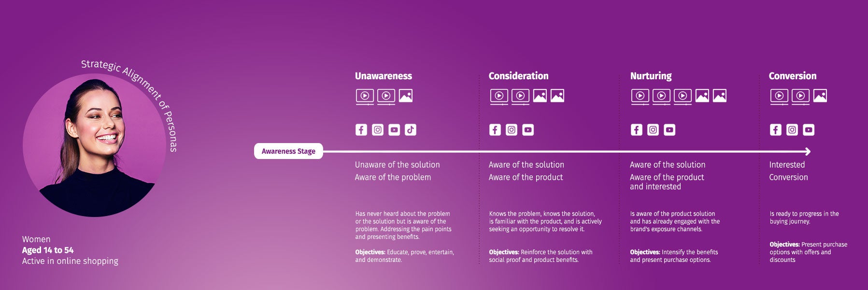Click the smiling woman persona photo
The image size is (868, 290).
coord(95,145)
